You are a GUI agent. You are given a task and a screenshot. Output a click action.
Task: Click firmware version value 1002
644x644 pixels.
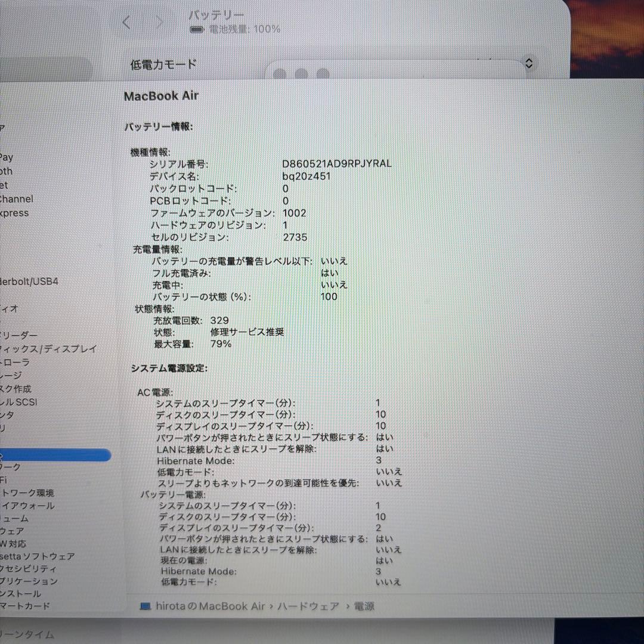[295, 213]
